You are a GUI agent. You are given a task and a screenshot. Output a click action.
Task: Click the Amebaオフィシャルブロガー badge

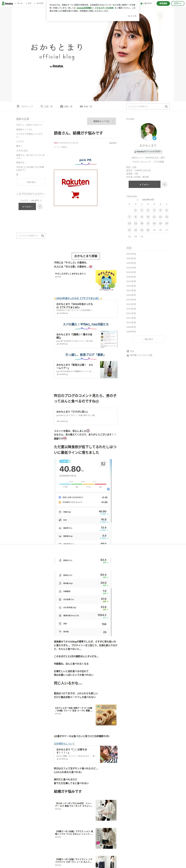148,152
